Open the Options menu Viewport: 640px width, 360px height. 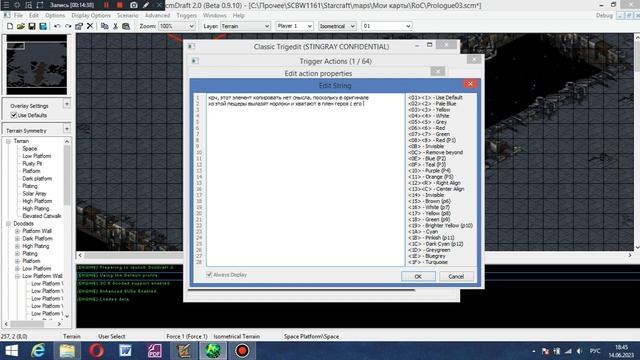[x=55, y=16]
